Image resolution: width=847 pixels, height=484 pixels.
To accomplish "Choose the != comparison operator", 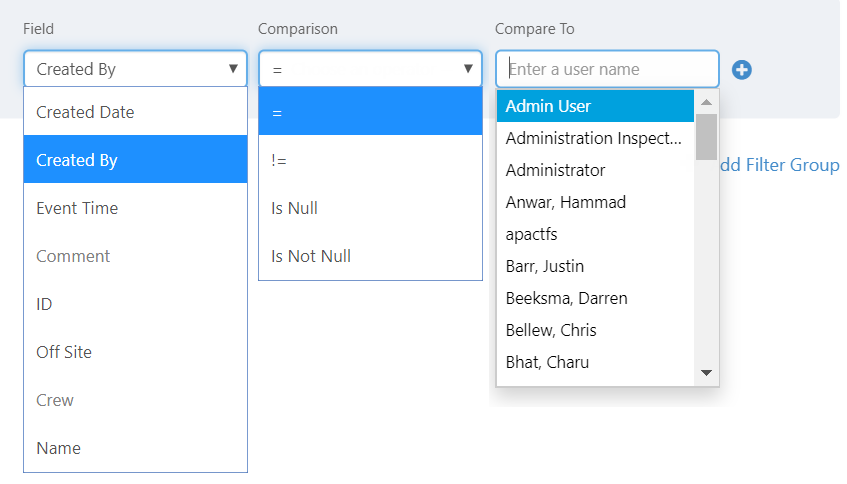I will pyautogui.click(x=370, y=160).
